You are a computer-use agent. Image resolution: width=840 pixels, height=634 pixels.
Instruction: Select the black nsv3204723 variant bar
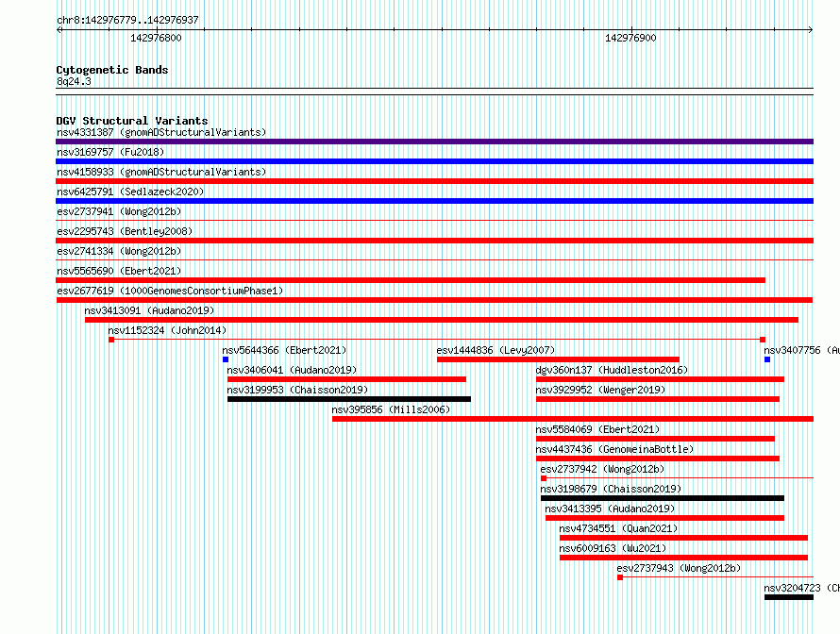pyautogui.click(x=789, y=597)
